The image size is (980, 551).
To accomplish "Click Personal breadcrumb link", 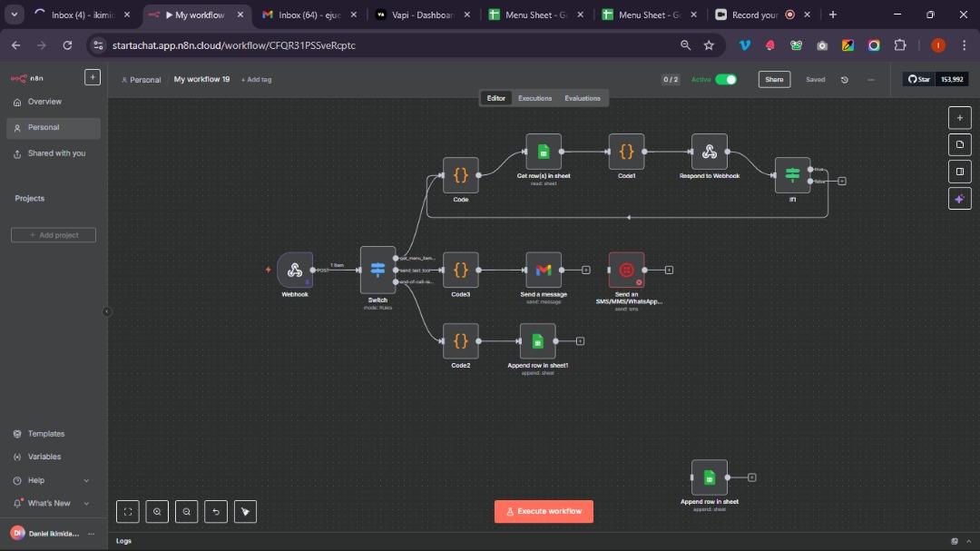I will coord(142,80).
